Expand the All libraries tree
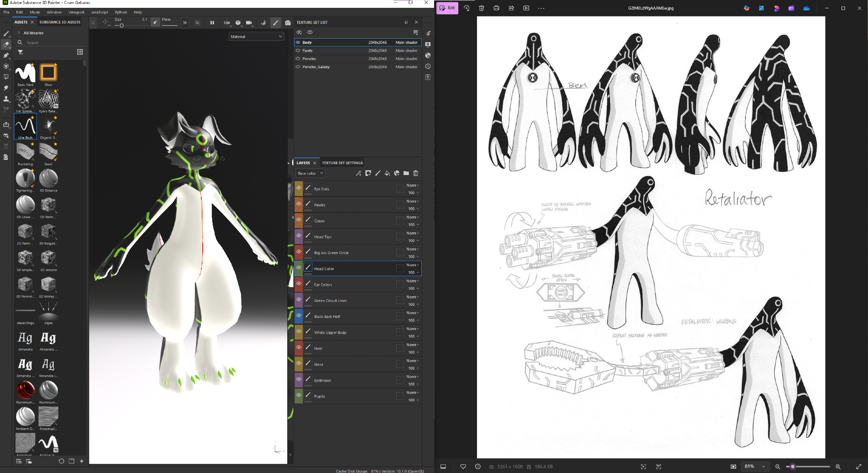Screen dimensions: 868x473 point(19,33)
